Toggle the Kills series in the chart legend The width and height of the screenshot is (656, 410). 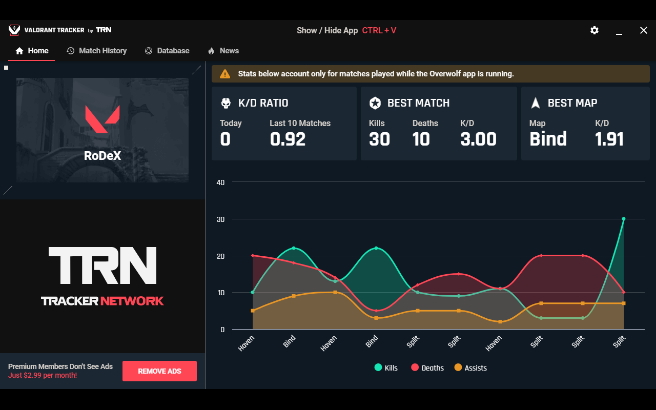pyautogui.click(x=385, y=368)
